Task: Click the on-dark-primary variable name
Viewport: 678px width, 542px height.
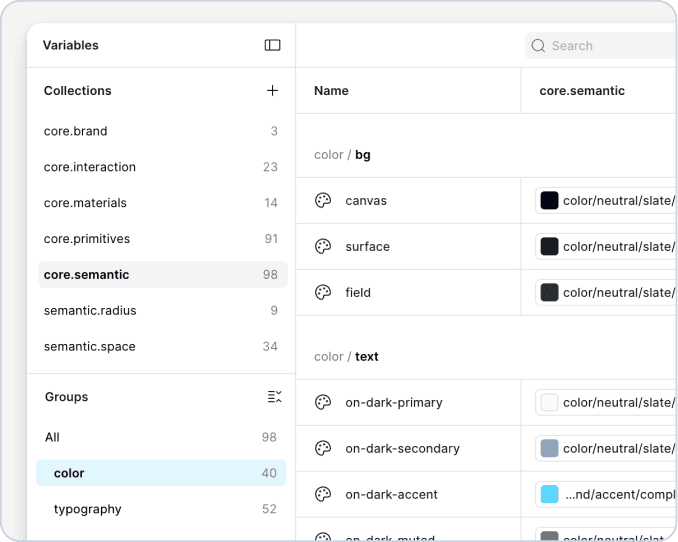Action: (393, 403)
